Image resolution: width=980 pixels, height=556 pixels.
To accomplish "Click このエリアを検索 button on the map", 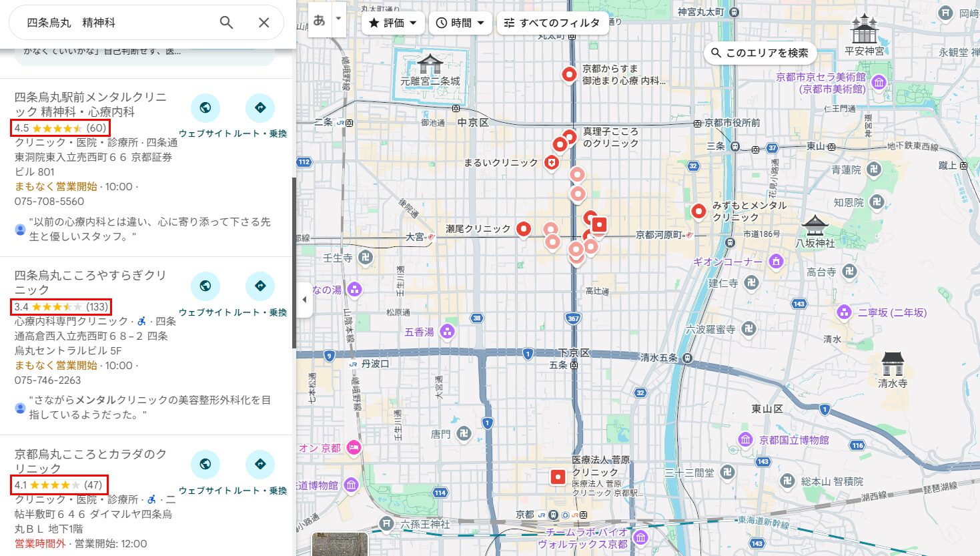I will point(759,53).
